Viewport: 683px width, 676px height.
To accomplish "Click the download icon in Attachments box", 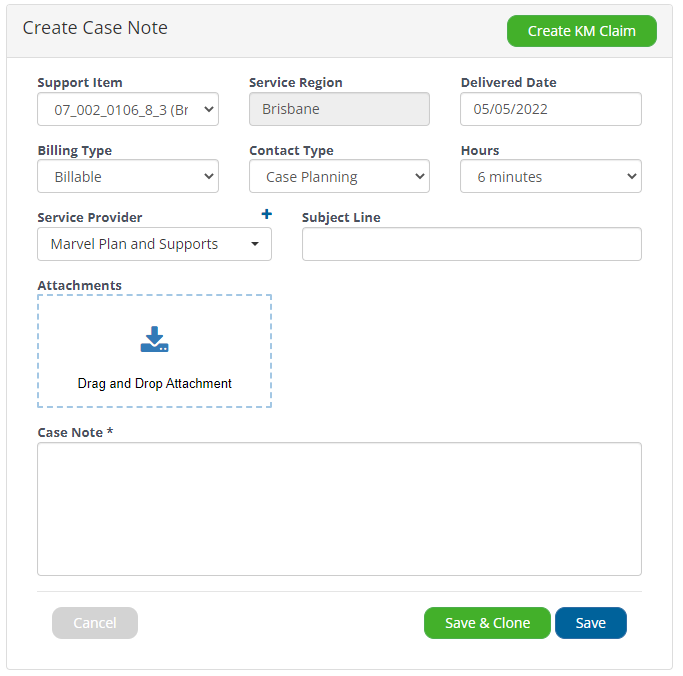I will click(154, 339).
